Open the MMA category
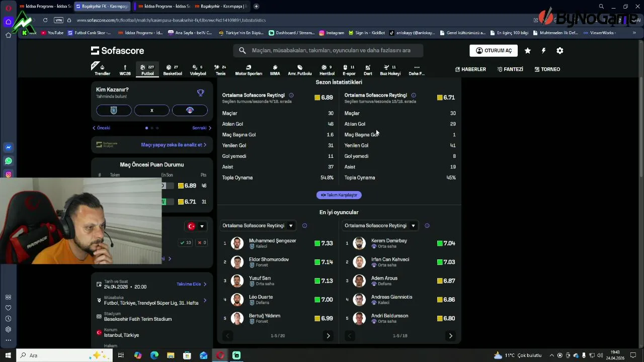This screenshot has height=362, width=644. point(275,70)
